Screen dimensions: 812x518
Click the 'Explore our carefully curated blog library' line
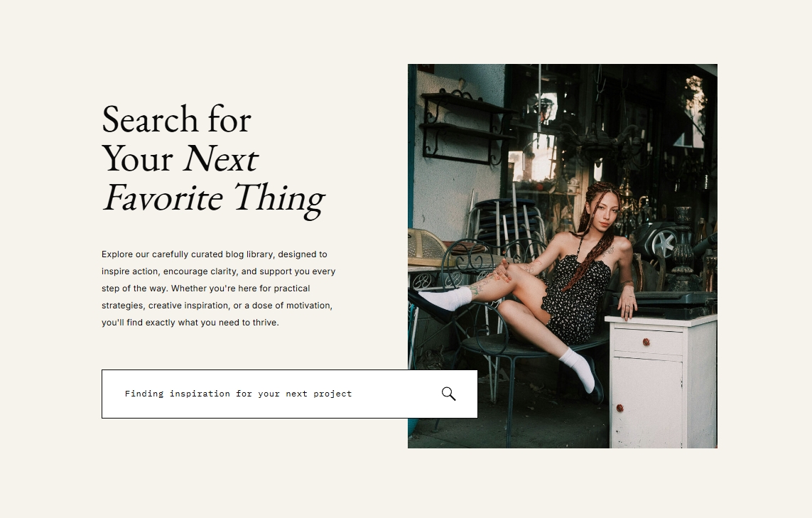click(x=215, y=254)
